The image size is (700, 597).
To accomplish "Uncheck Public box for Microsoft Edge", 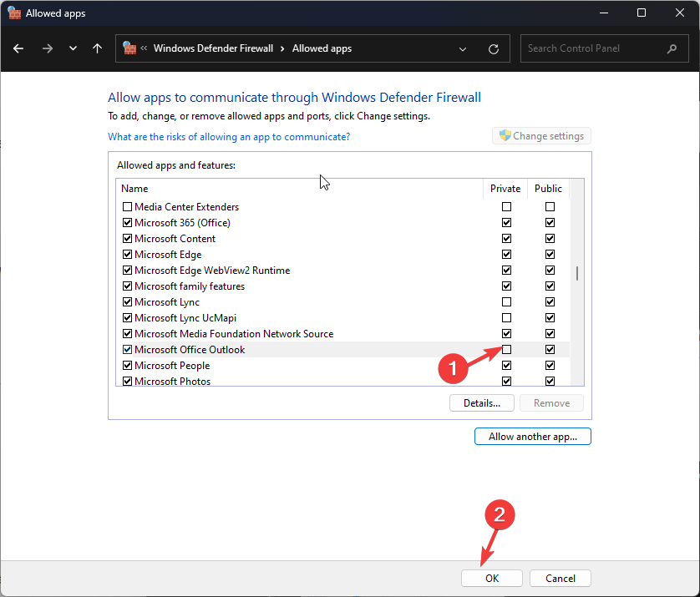I will (550, 254).
